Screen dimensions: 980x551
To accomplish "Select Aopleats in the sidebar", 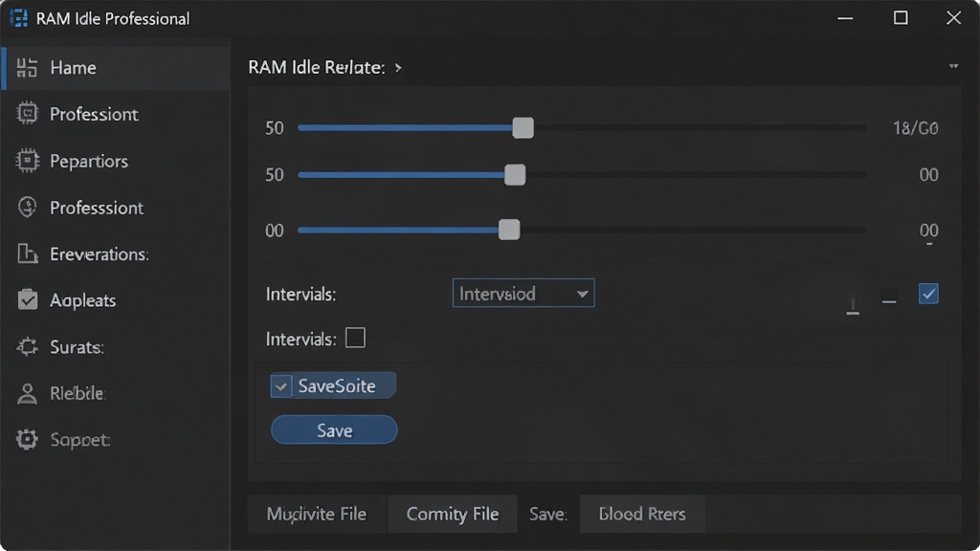I will 116,299.
